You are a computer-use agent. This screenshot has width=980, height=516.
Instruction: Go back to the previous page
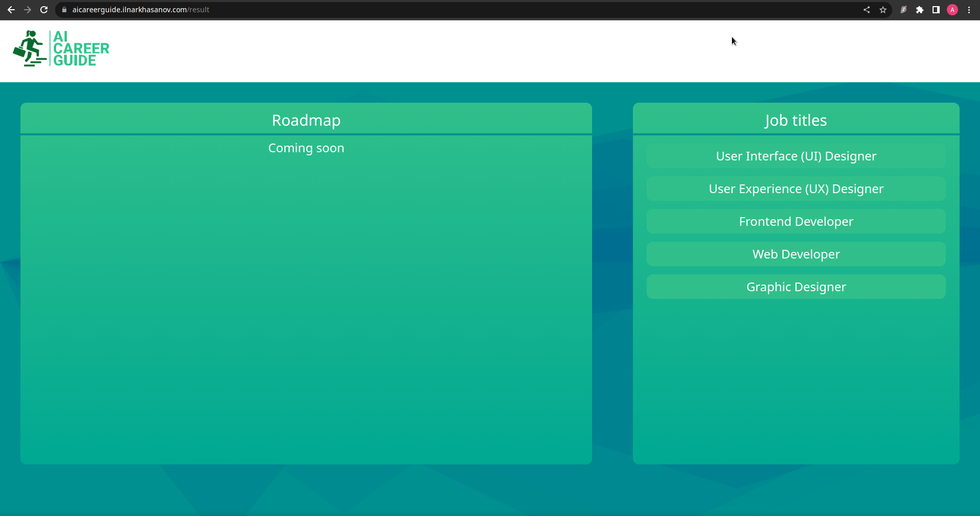tap(11, 10)
